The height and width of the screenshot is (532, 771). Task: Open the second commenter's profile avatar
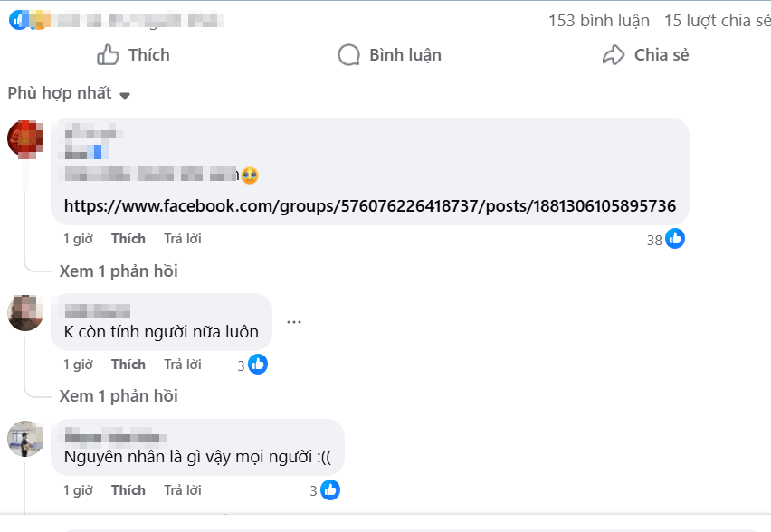point(25,311)
